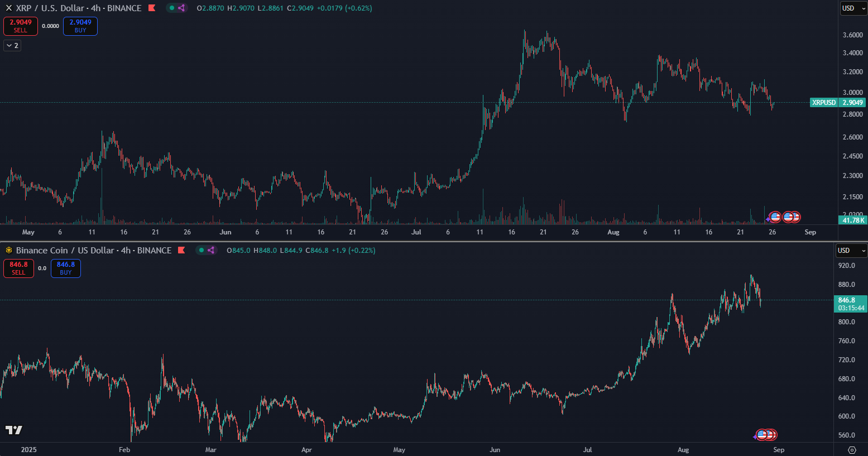The width and height of the screenshot is (868, 456).
Task: Open the USD currency dropdown on Binance Coin chart
Action: (x=851, y=251)
